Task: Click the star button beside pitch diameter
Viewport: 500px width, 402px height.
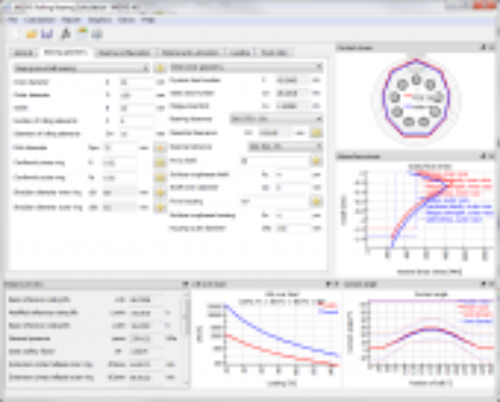Action: click(160, 148)
